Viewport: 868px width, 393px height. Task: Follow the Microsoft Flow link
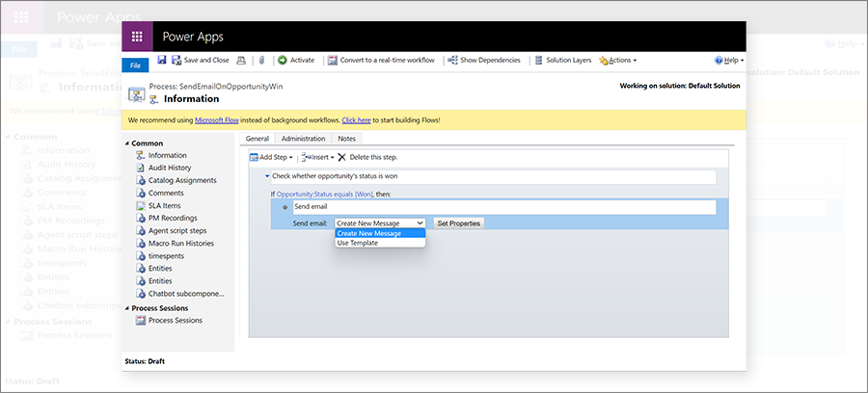coord(216,120)
